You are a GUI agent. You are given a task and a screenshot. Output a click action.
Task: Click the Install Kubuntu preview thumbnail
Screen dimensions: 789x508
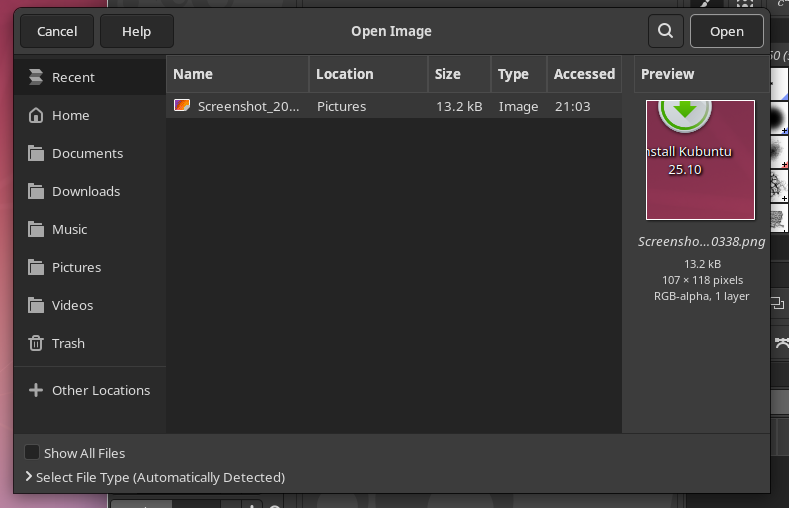click(x=700, y=159)
